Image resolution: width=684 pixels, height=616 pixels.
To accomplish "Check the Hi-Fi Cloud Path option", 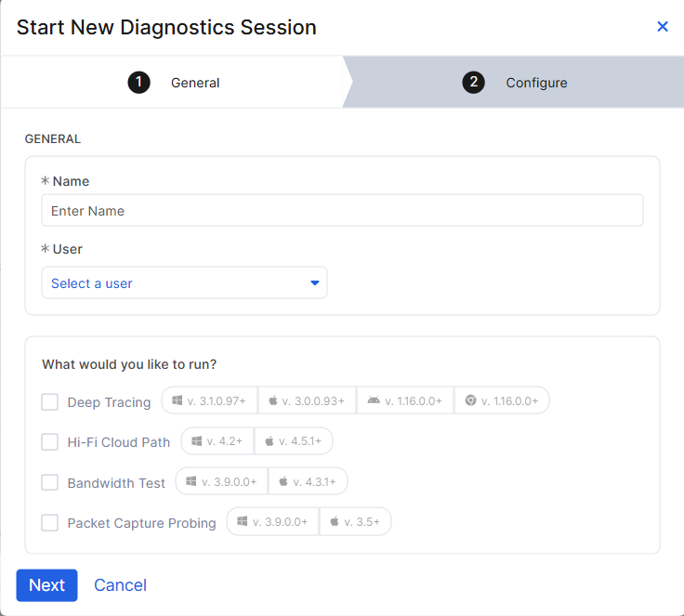I will coord(50,442).
